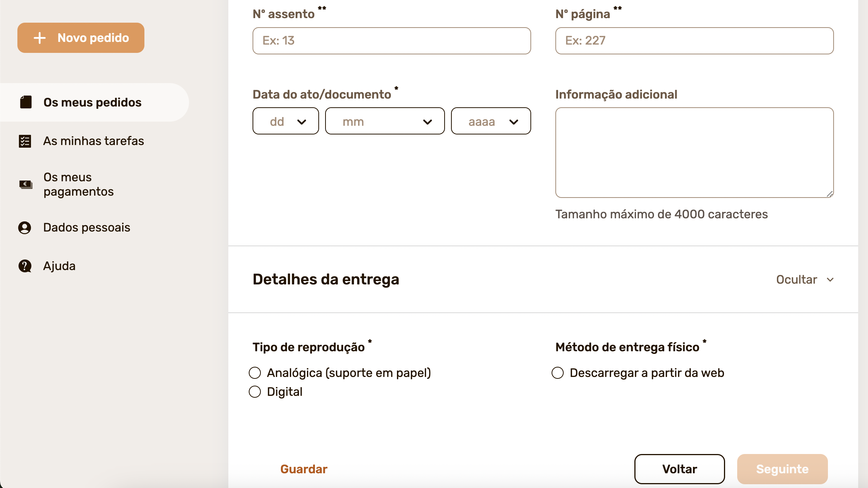Image resolution: width=868 pixels, height=488 pixels.
Task: Click the Dados pessoais profile icon
Action: point(25,227)
